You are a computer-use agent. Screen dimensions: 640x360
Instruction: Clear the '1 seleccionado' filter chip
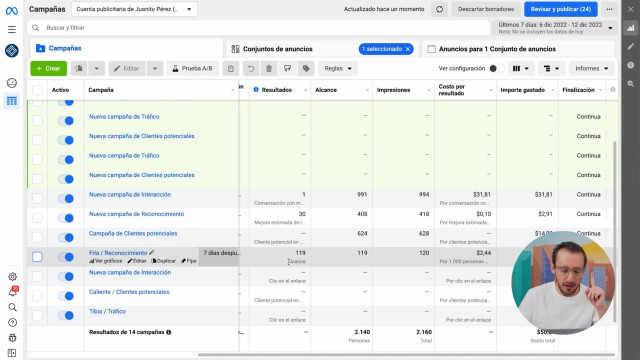click(408, 49)
